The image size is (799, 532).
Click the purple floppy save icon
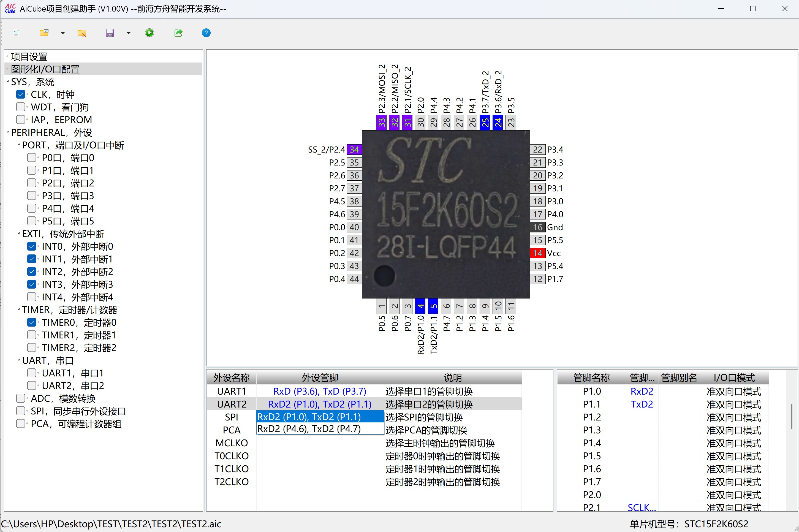(x=110, y=33)
